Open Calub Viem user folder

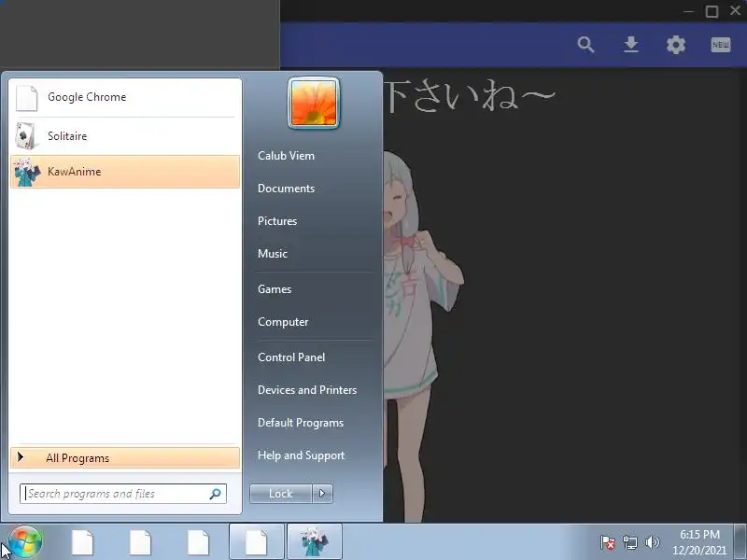click(286, 156)
